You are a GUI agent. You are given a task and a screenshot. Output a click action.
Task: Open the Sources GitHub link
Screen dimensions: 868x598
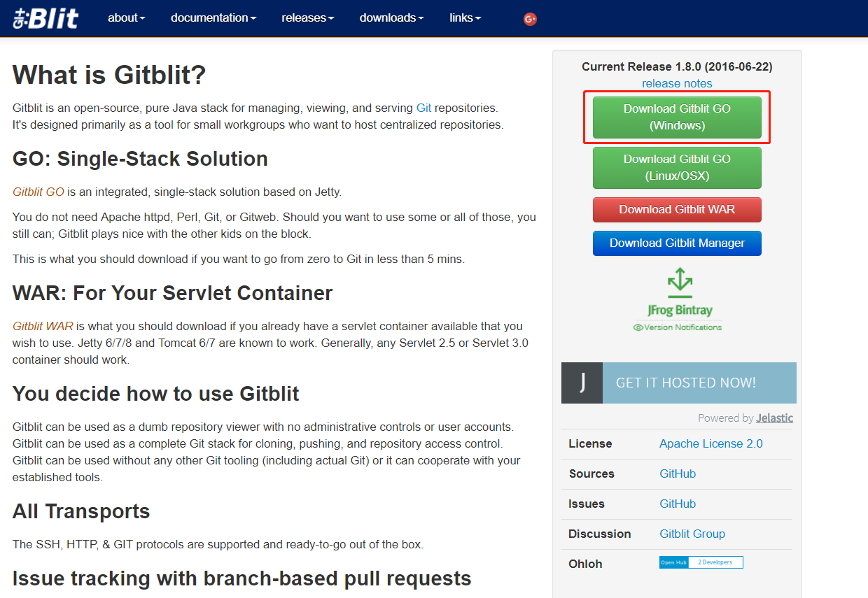[x=678, y=474]
